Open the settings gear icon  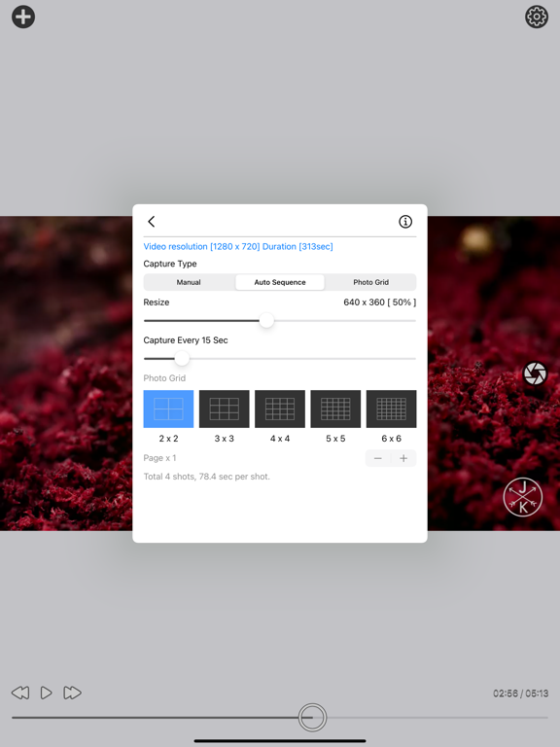(x=537, y=18)
